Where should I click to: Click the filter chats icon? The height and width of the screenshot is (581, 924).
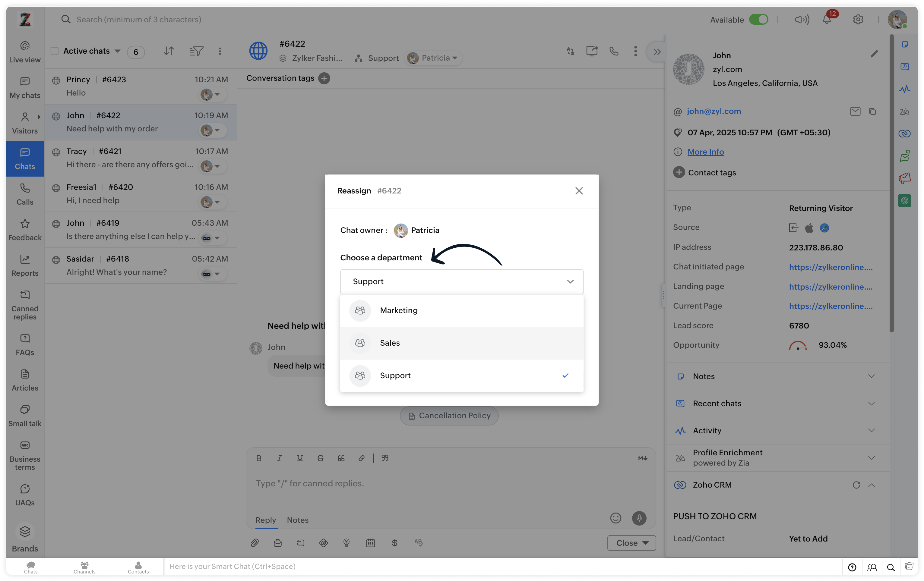click(x=196, y=51)
